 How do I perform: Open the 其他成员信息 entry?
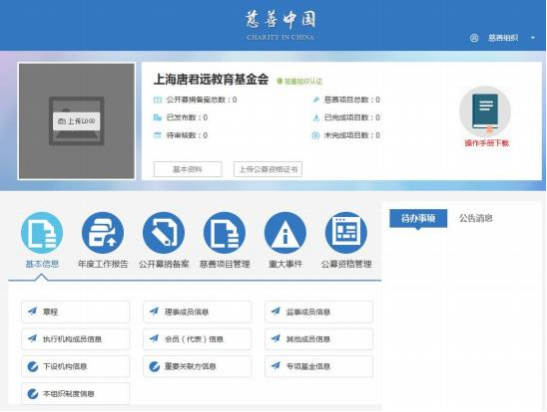(319, 339)
